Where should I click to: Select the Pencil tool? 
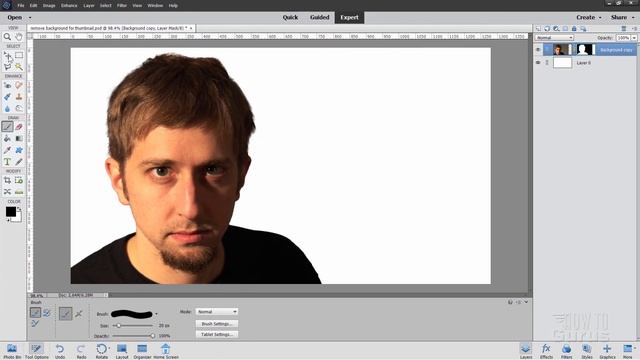pos(19,162)
